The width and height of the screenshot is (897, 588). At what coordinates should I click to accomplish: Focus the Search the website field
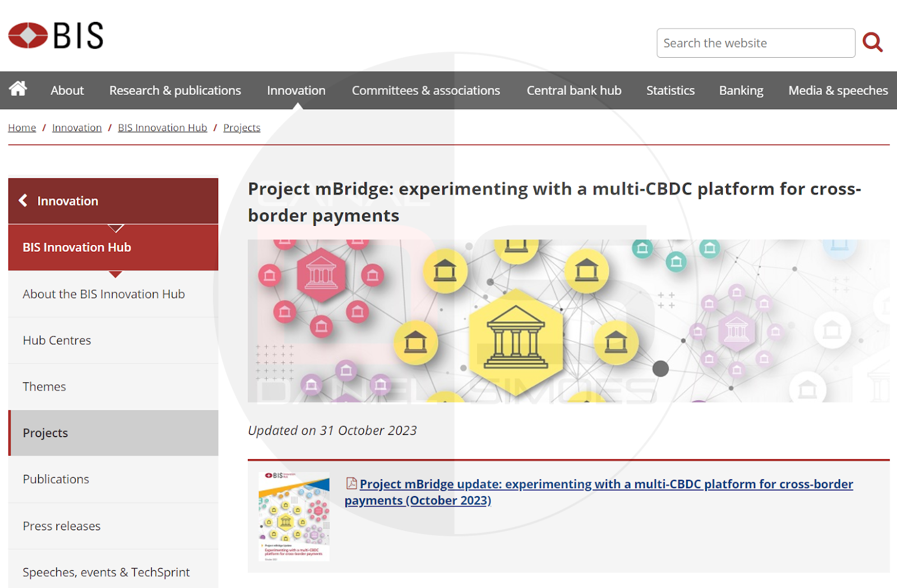(756, 43)
